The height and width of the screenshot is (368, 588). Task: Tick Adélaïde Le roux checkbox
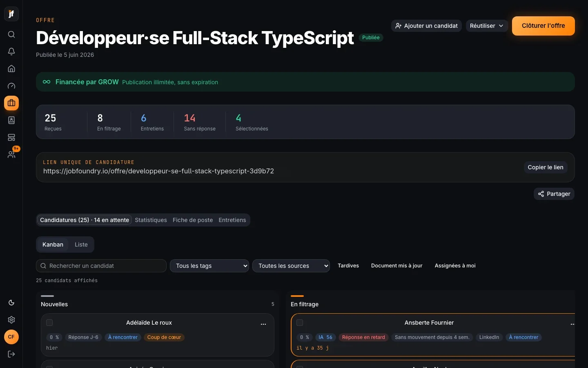49,323
